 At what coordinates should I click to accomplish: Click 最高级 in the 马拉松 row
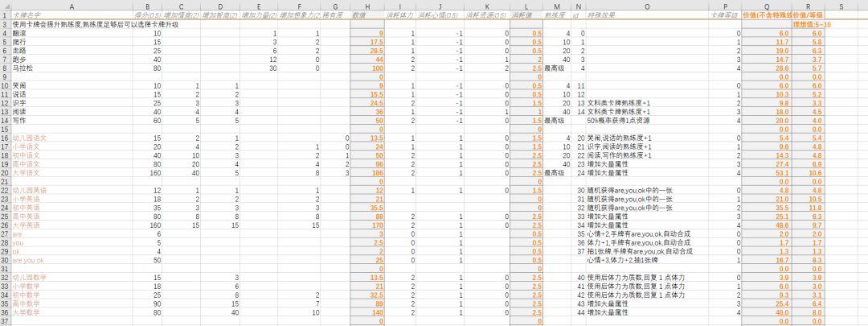point(557,68)
